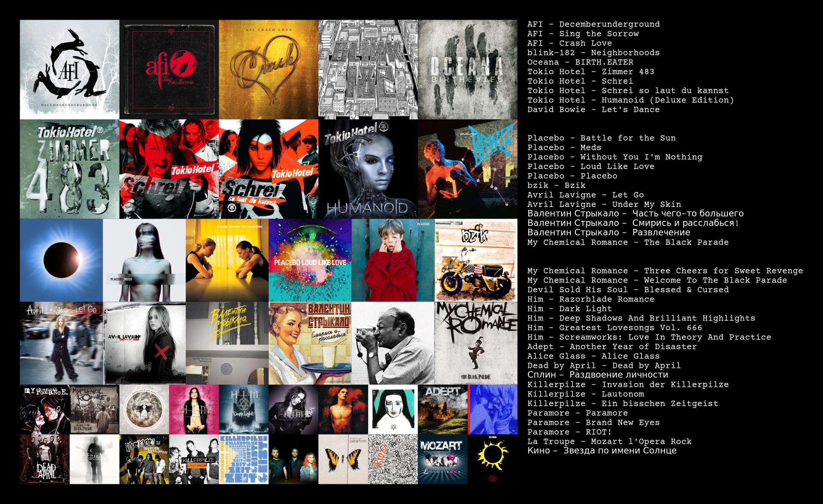Open the golden Crash Love heart cover
This screenshot has height=504, width=823.
(268, 70)
